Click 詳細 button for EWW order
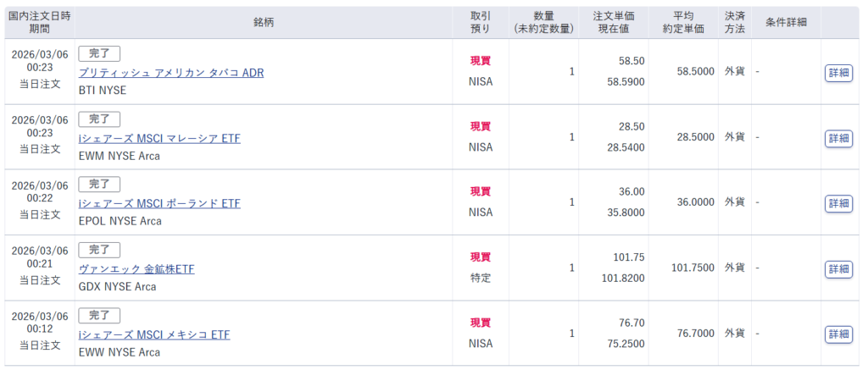Viewport: 868px width, 370px height. pos(838,334)
